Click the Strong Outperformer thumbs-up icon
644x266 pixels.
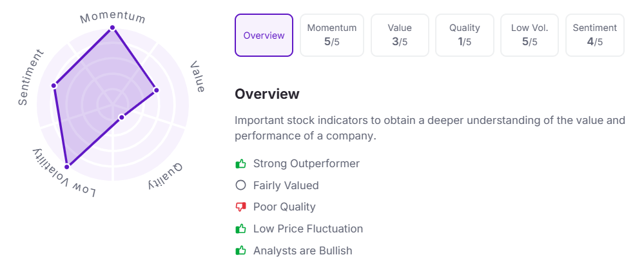coord(240,163)
